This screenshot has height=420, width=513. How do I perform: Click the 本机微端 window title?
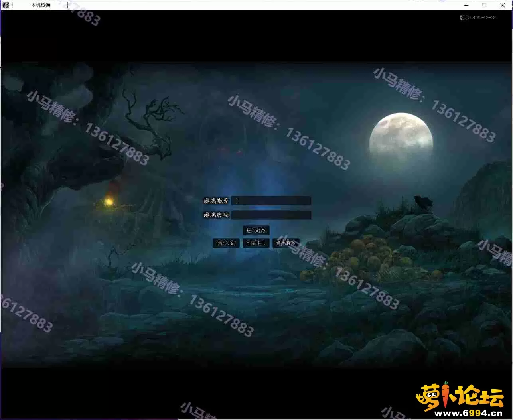point(41,5)
